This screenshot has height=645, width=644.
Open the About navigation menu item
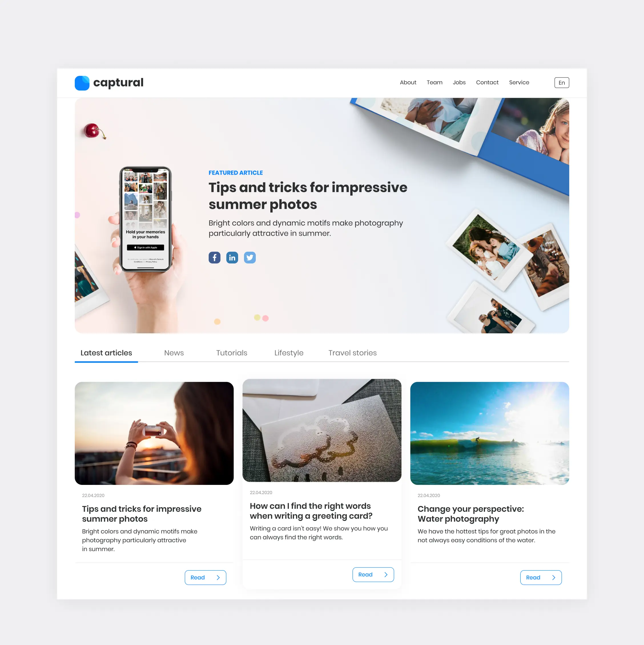pos(408,82)
